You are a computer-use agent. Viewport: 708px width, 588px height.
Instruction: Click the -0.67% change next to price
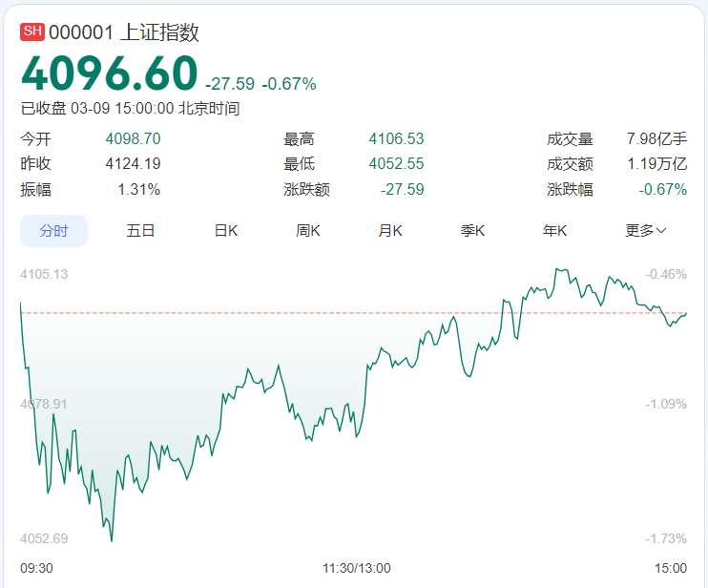pyautogui.click(x=289, y=84)
